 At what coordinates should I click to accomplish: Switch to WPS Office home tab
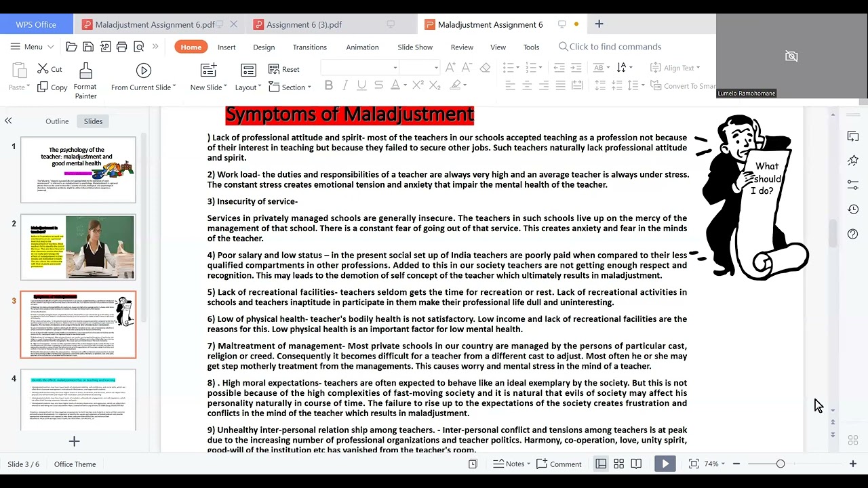[x=36, y=24]
